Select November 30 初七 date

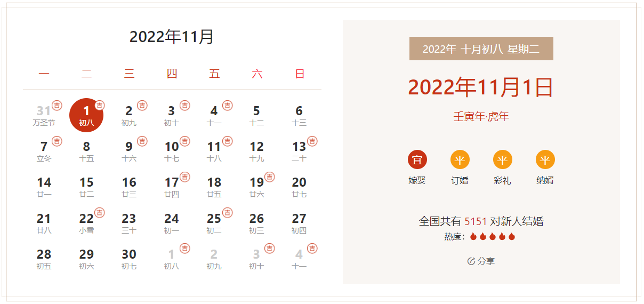click(129, 259)
